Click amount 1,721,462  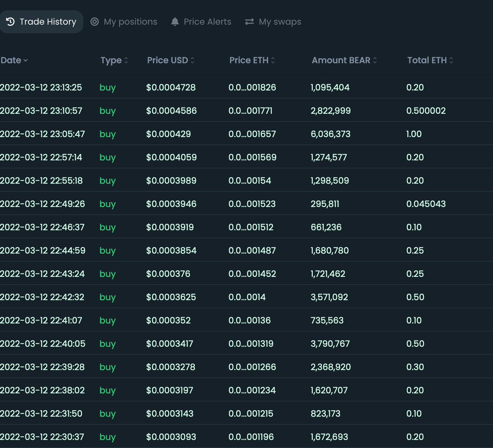click(328, 274)
